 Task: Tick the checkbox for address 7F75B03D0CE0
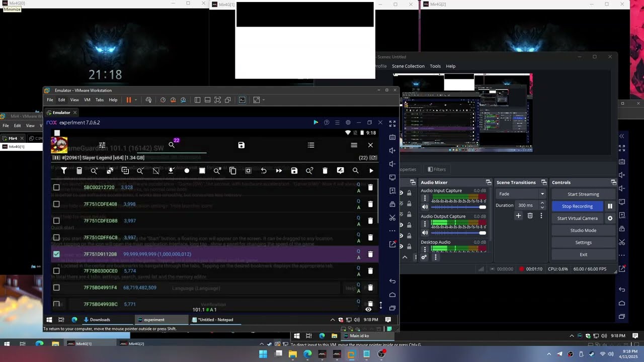point(56,271)
